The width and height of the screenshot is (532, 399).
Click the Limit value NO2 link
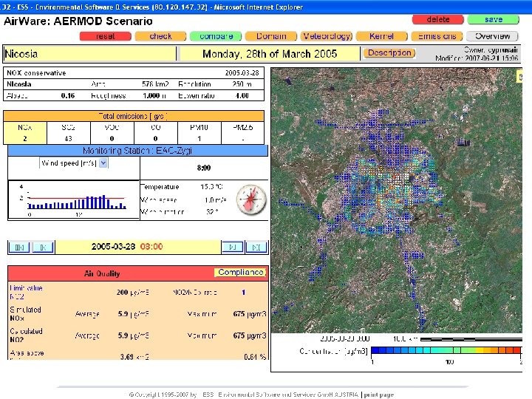26,292
